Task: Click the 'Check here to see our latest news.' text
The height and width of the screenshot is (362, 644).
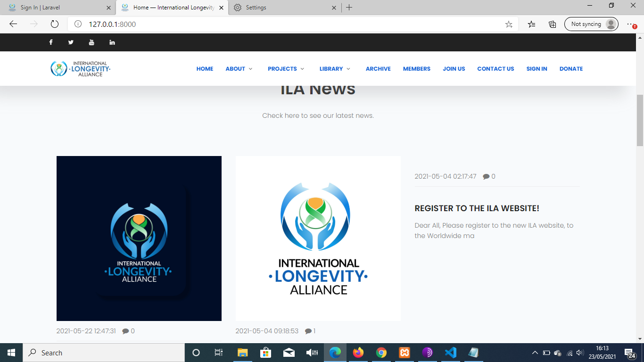Action: point(318,115)
